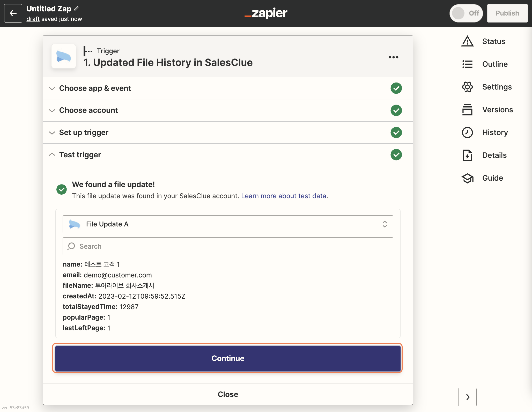Edit Zap title with pencil icon
532x412 pixels.
(x=76, y=8)
